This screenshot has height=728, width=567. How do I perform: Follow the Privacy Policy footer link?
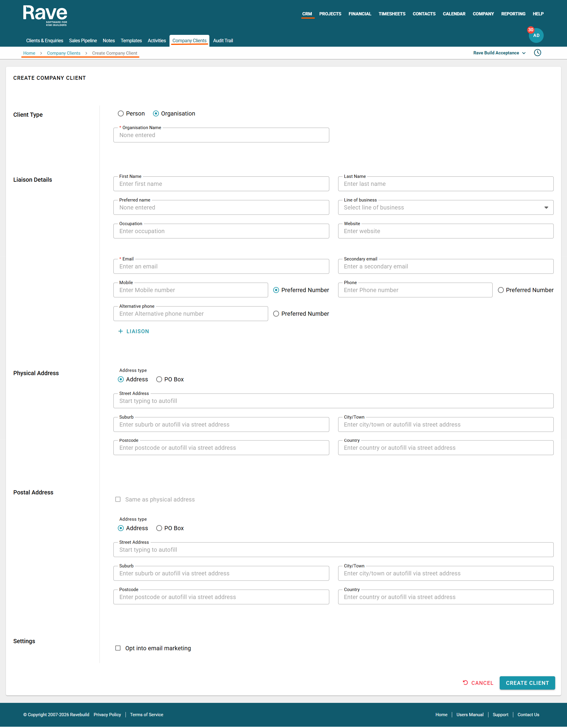point(107,715)
